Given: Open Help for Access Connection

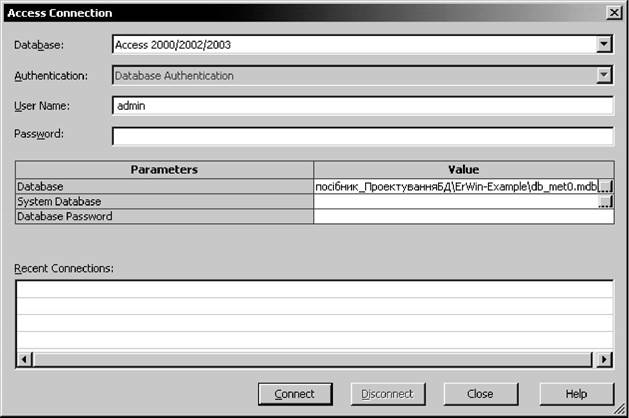Looking at the screenshot, I should [576, 394].
